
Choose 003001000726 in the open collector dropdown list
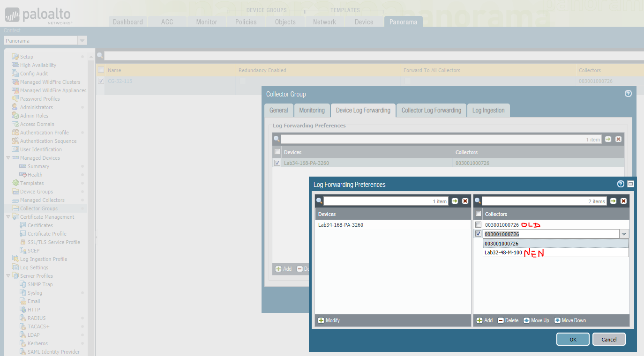(555, 244)
